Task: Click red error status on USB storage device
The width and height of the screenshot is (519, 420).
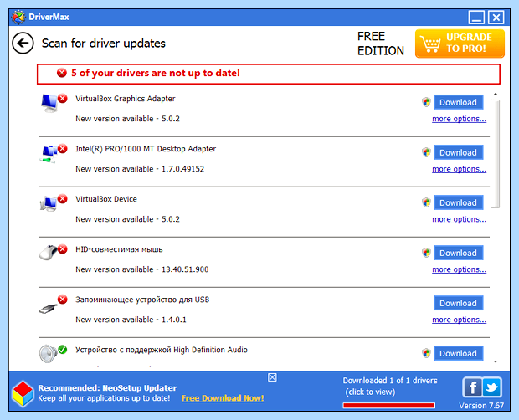Action: tap(62, 300)
